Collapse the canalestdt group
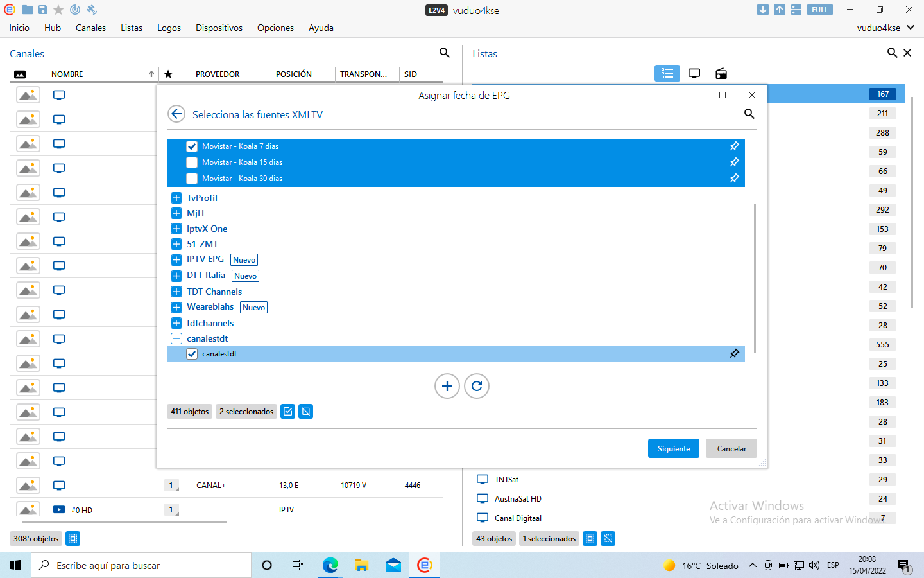Image resolution: width=924 pixels, height=578 pixels. pos(176,338)
